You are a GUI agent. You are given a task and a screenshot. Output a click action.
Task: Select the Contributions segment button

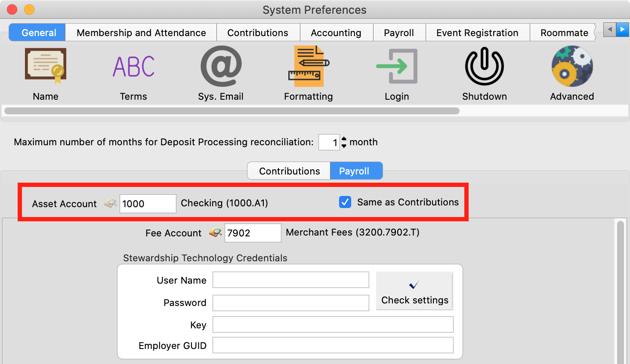pyautogui.click(x=289, y=171)
